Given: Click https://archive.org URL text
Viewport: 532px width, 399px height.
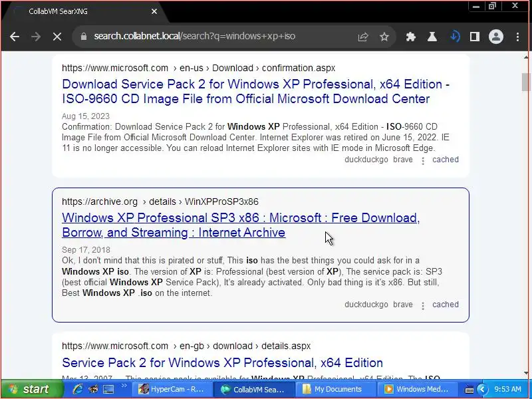Looking at the screenshot, I should [99, 202].
